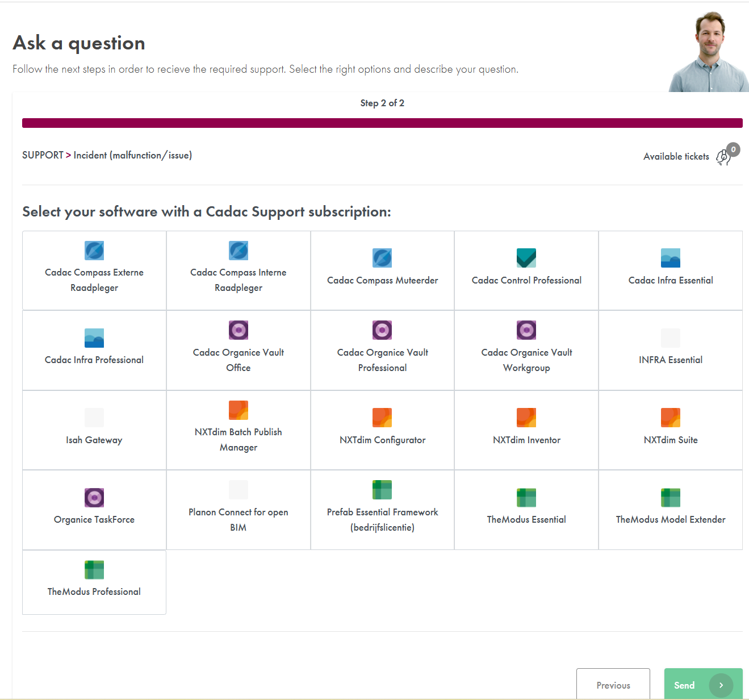Submit using the Send button

coord(704,684)
